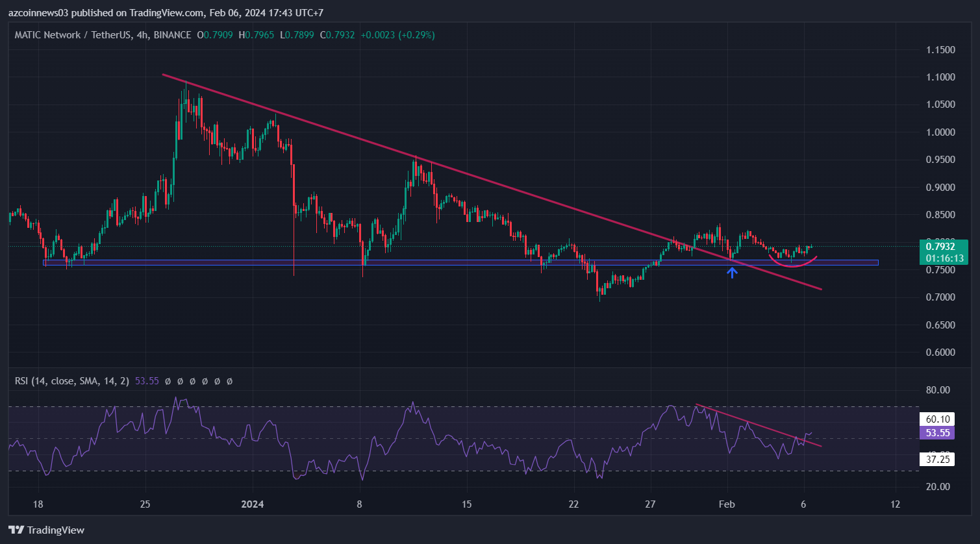Select the 60.10 label on RSI axis
This screenshot has height=544, width=980.
(936, 419)
